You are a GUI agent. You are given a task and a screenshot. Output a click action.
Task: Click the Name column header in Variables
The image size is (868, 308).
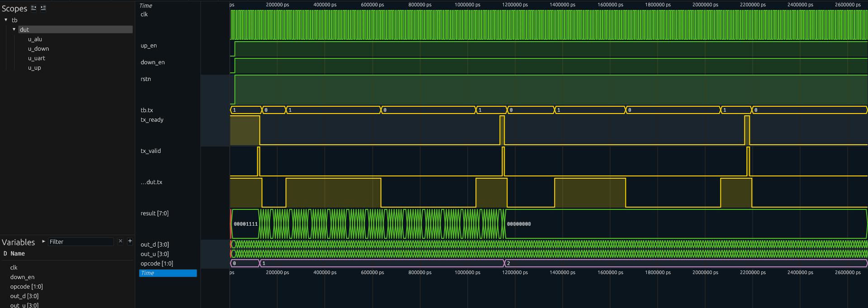(18, 254)
